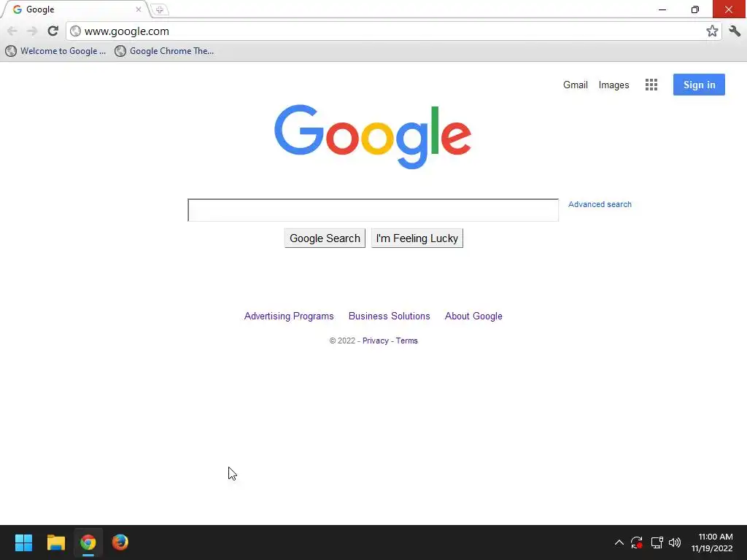Screen dimensions: 747x560
Task: Minimize the Chrome window
Action: pyautogui.click(x=662, y=9)
